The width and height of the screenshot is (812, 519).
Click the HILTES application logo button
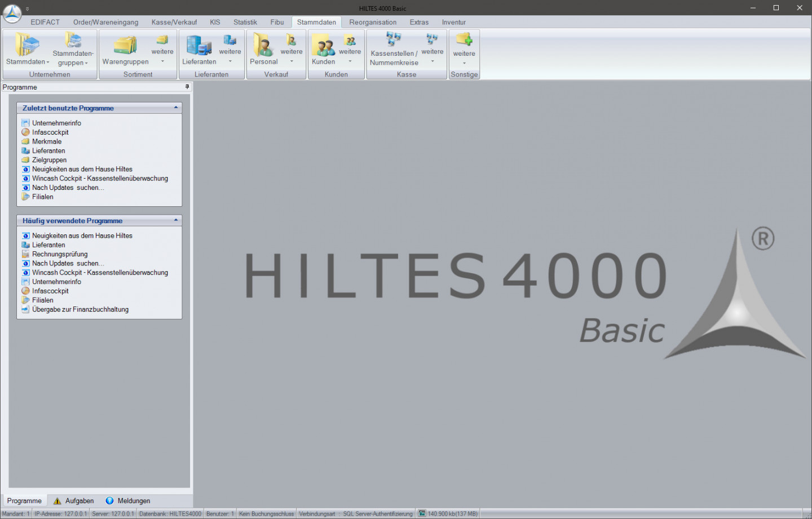[x=12, y=13]
